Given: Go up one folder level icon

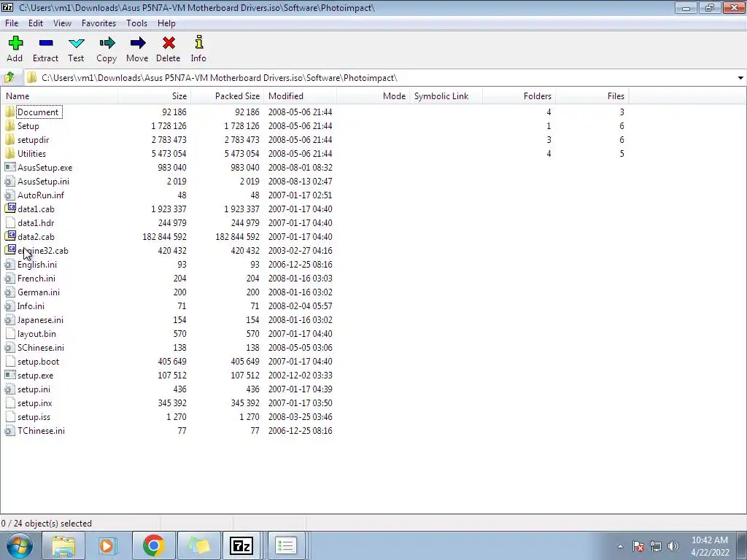Looking at the screenshot, I should click(9, 77).
